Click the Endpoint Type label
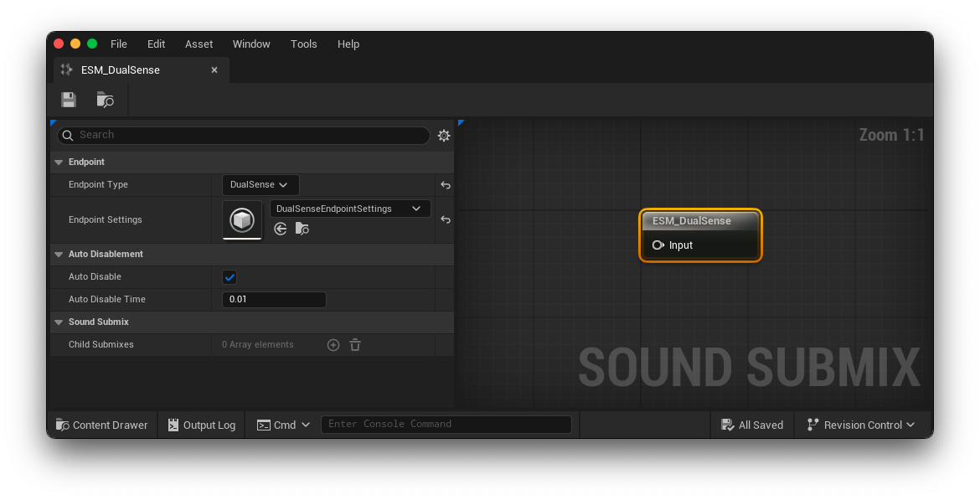 coord(98,185)
